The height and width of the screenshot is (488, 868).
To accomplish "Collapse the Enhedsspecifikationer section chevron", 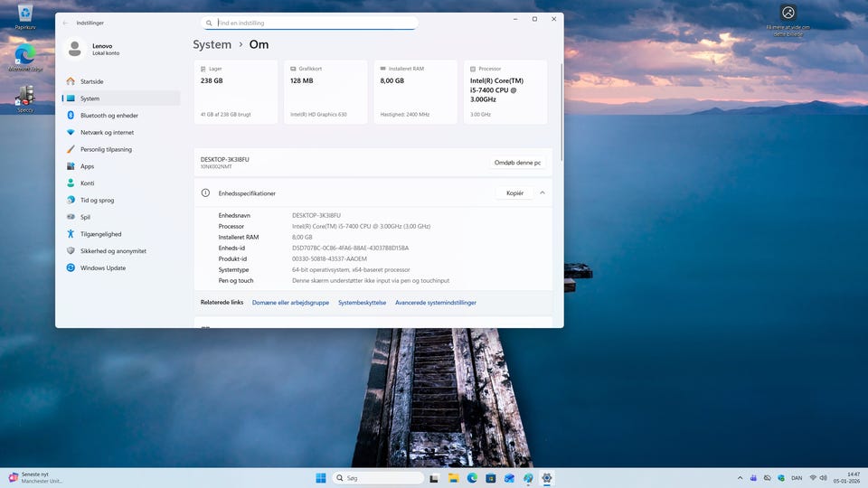I will click(x=542, y=193).
